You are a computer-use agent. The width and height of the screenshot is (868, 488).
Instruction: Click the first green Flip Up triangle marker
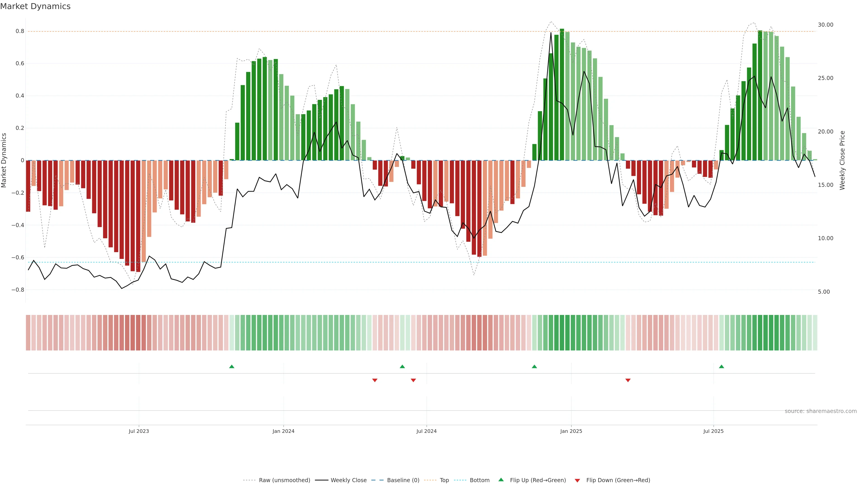[x=231, y=366]
